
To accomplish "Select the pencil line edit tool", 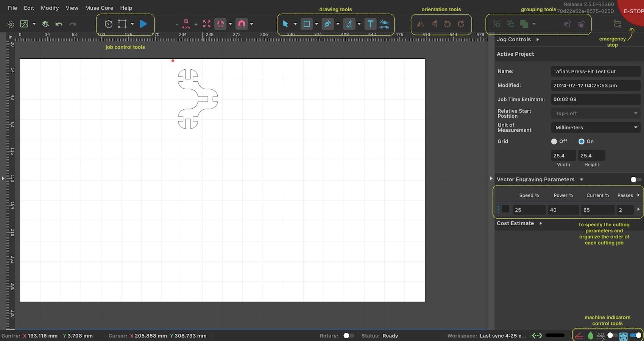I will (349, 24).
